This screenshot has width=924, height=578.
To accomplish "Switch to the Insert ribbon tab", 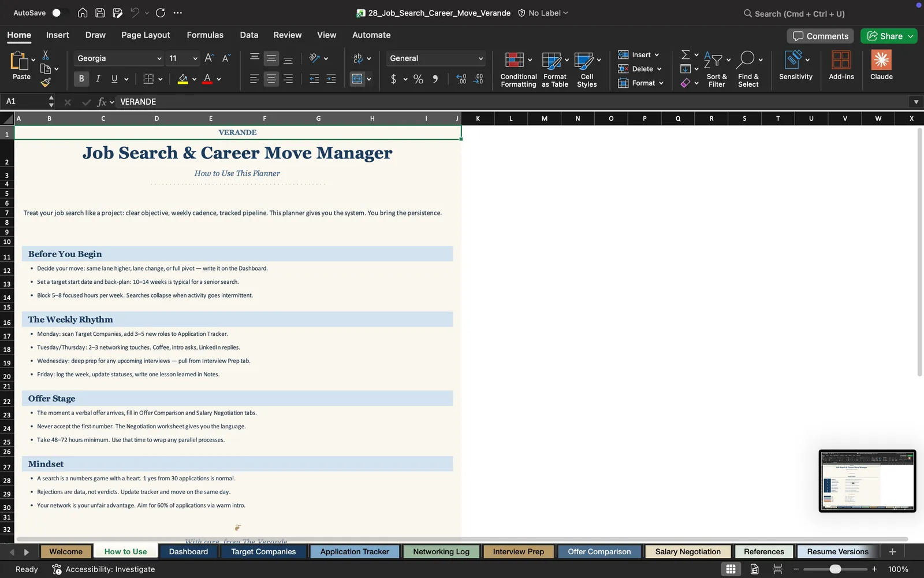I will point(57,35).
